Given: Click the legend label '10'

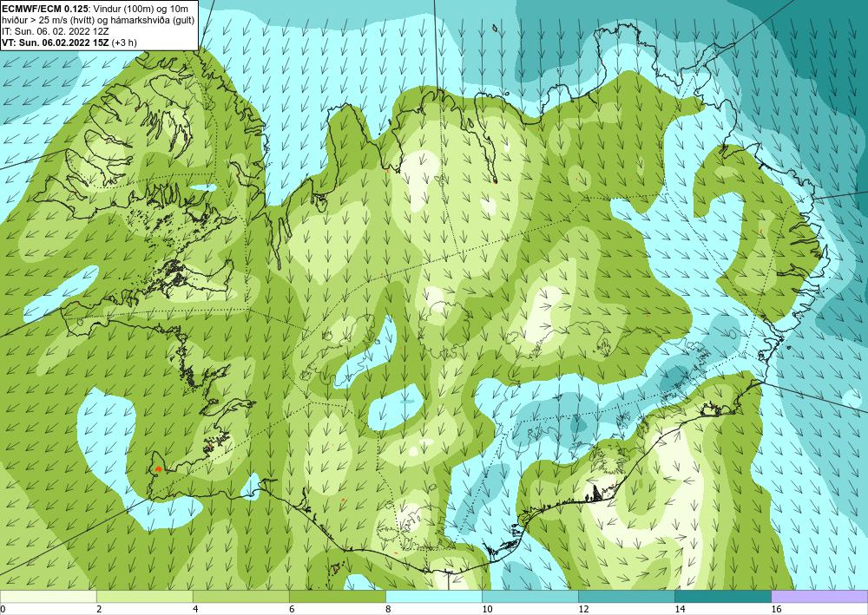Looking at the screenshot, I should [x=487, y=609].
